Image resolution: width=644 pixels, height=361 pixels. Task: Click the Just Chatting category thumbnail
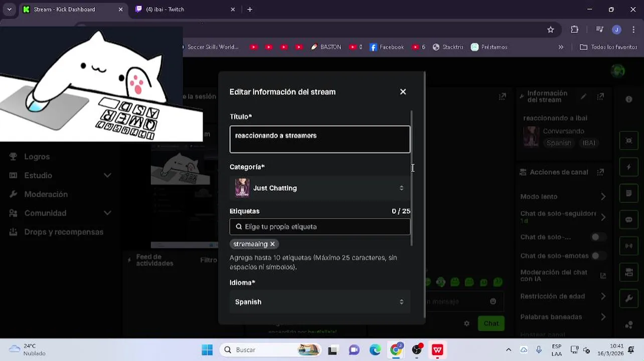(242, 188)
